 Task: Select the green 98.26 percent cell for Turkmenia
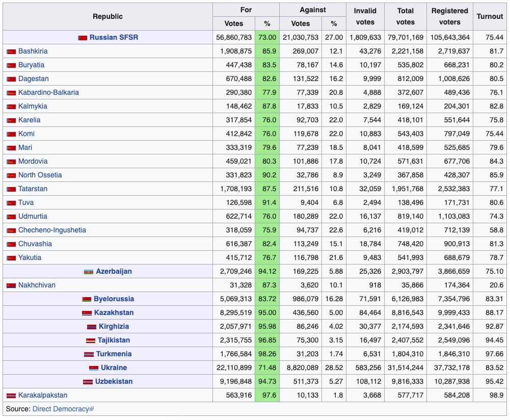[267, 354]
